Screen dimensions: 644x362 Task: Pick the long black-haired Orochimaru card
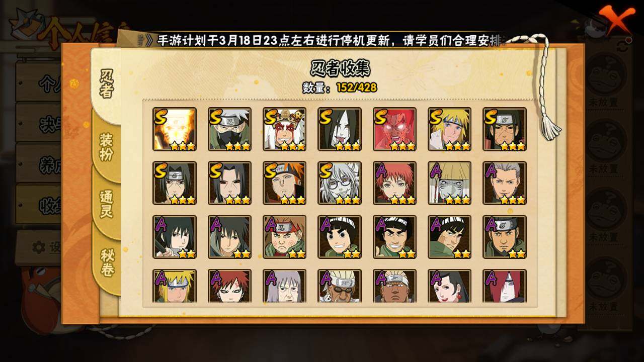(340, 129)
